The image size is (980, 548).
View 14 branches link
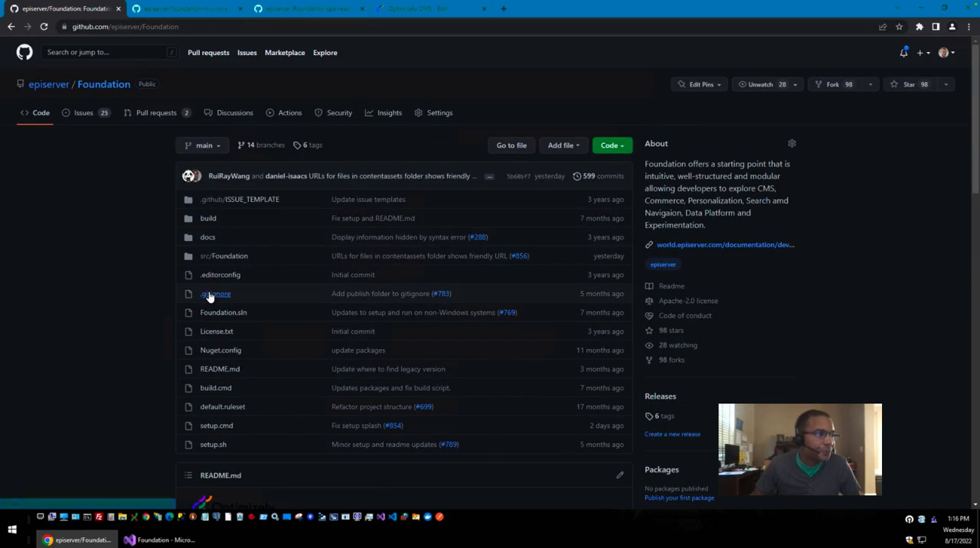coord(260,145)
